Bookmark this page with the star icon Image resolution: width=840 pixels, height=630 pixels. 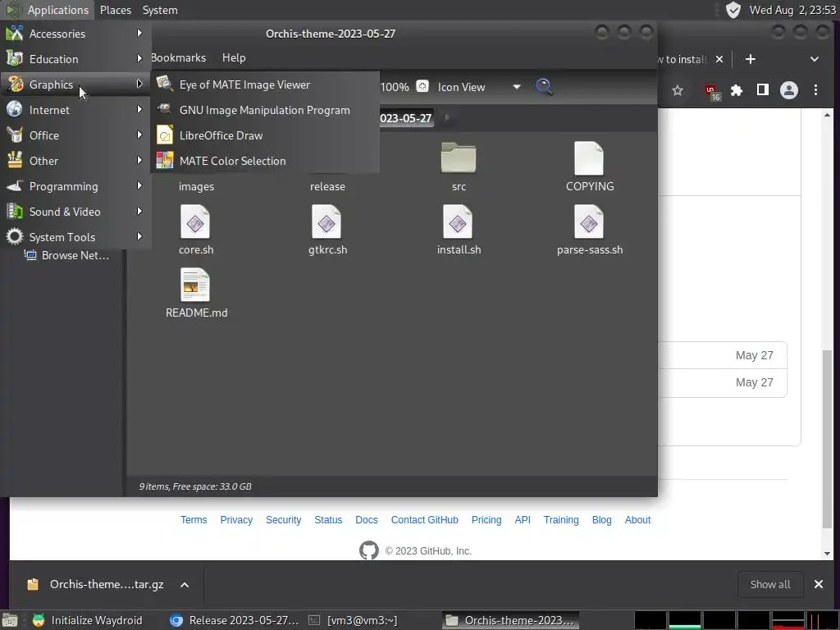[x=678, y=90]
